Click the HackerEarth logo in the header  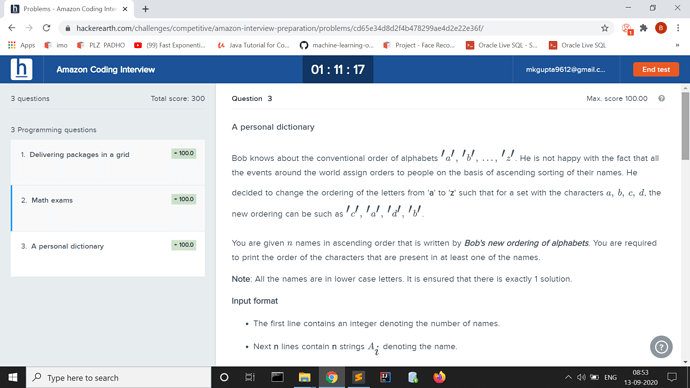(x=21, y=69)
